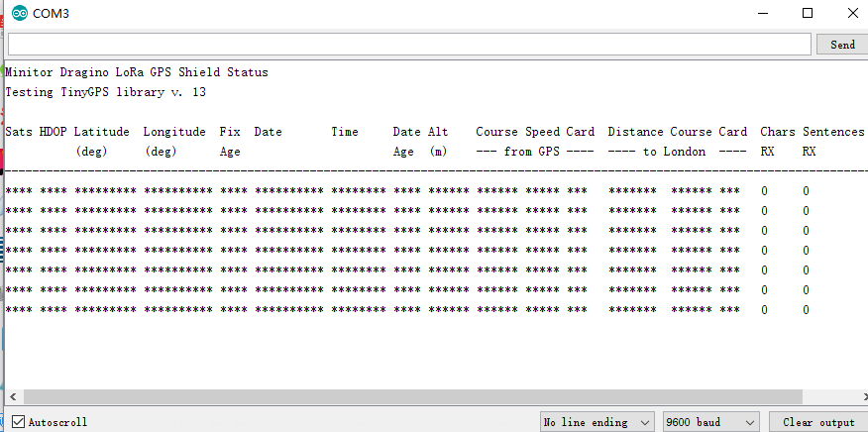Click the 'Time' column header
Image resolution: width=868 pixels, height=432 pixels.
pos(345,132)
